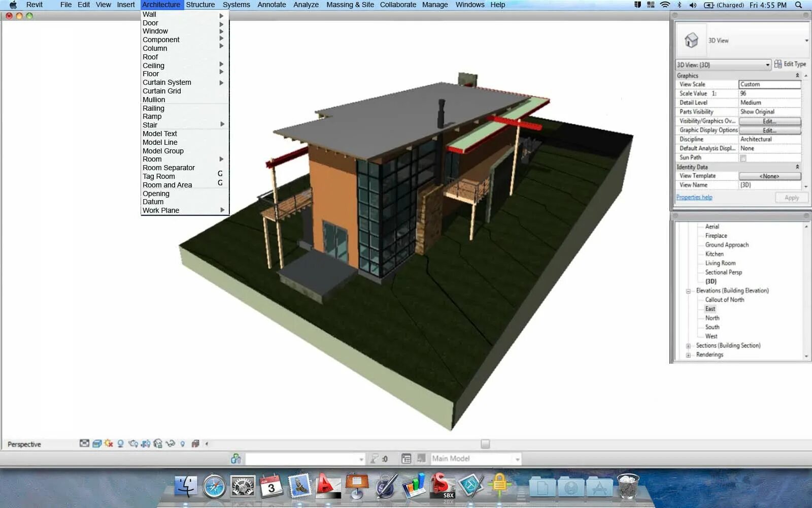Open the Main Model dropdown
Viewport: 812px width, 508px height.
pyautogui.click(x=518, y=458)
